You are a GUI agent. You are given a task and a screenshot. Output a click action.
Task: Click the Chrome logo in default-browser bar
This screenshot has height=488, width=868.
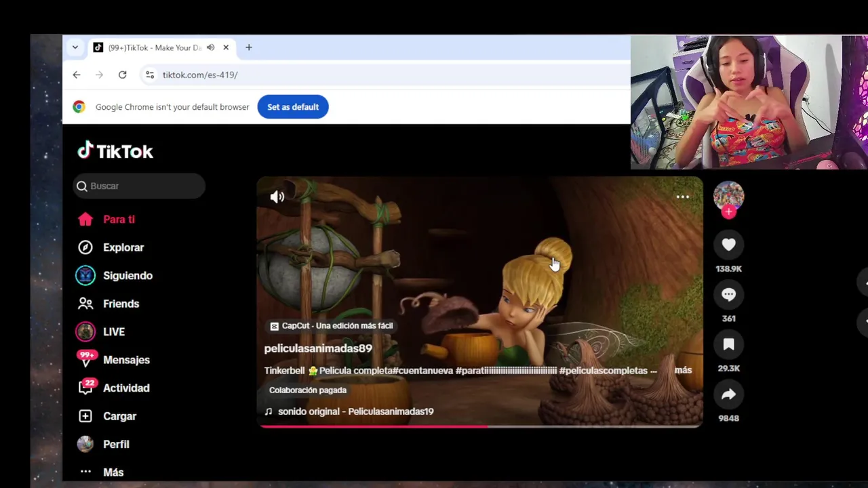(x=79, y=107)
